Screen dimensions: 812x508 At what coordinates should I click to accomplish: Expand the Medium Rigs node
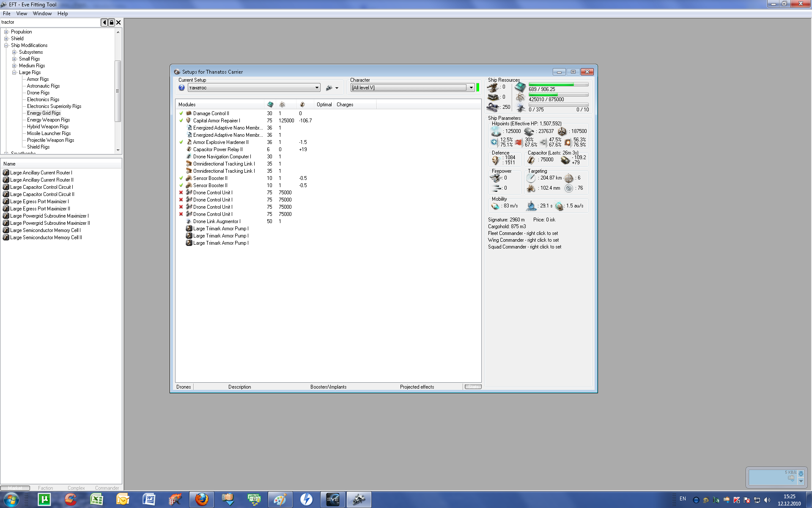click(x=14, y=66)
